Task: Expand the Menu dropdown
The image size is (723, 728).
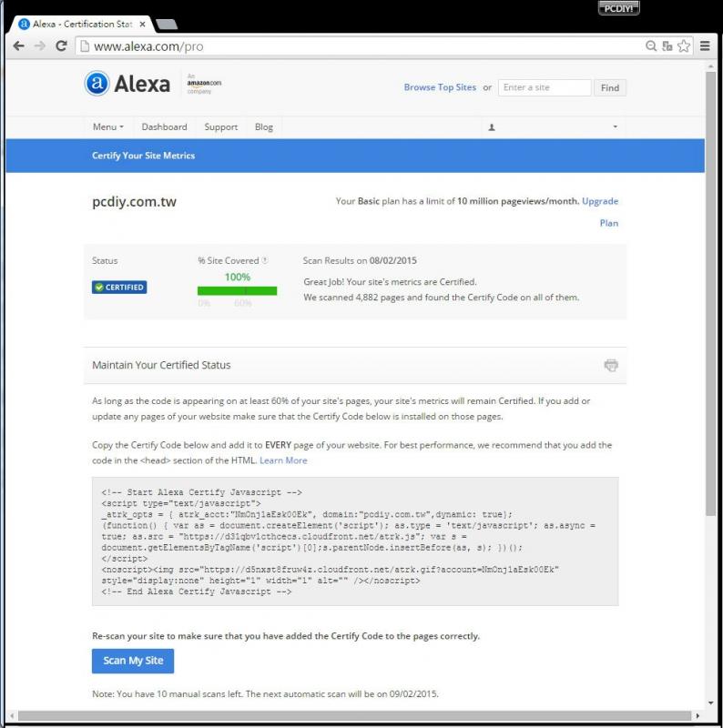Action: [x=107, y=126]
